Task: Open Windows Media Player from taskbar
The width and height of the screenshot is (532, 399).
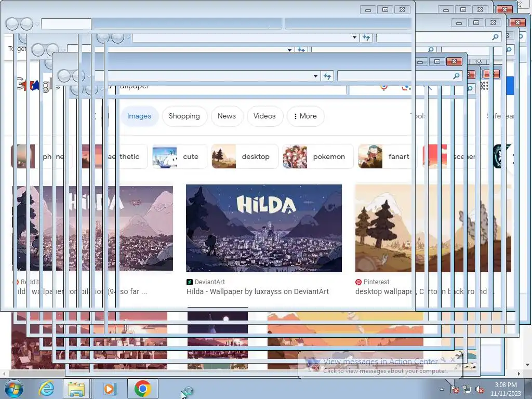Action: (x=109, y=389)
